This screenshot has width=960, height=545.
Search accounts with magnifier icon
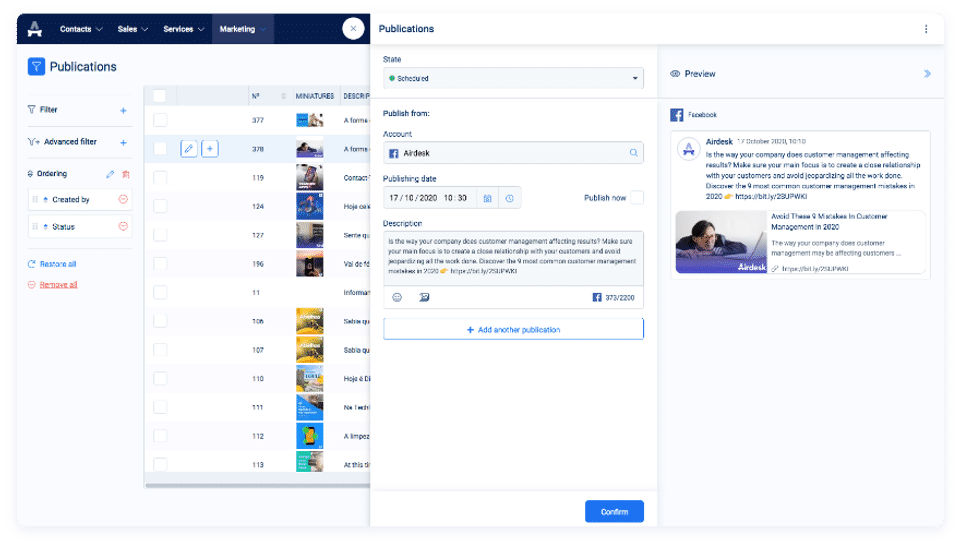634,152
